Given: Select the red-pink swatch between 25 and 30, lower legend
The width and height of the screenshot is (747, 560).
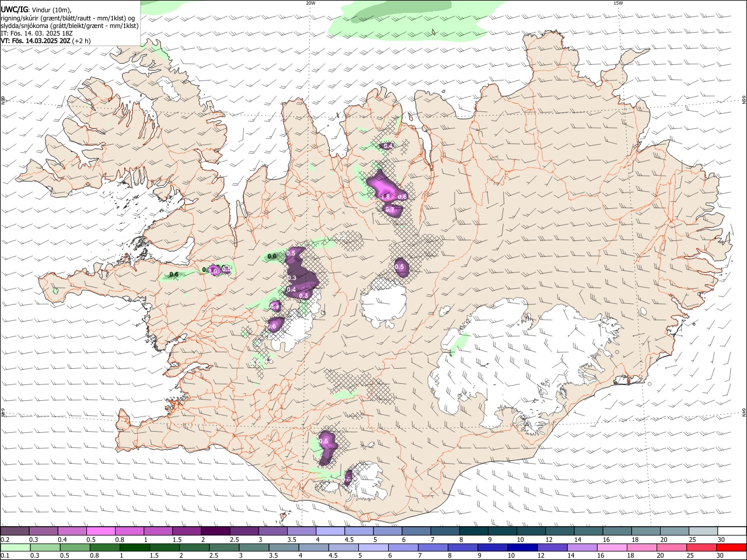Looking at the screenshot, I should (x=701, y=548).
